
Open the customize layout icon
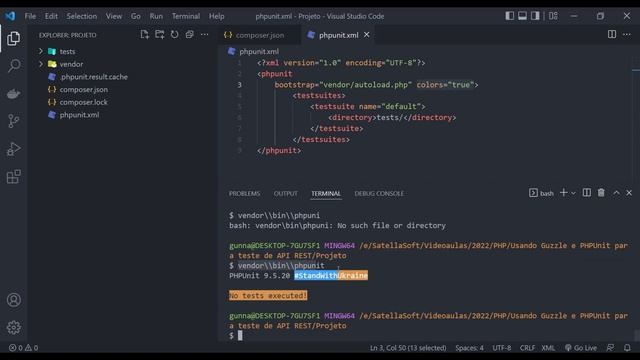click(x=553, y=16)
